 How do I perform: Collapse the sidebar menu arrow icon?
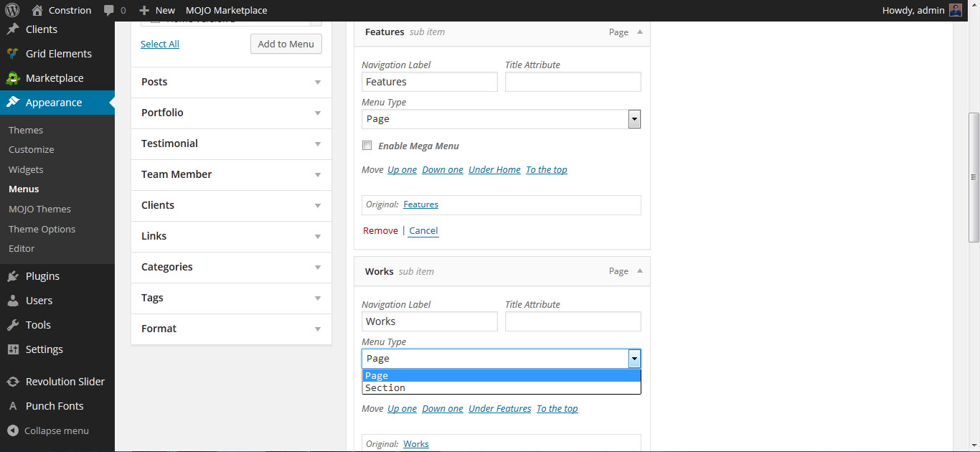13,430
